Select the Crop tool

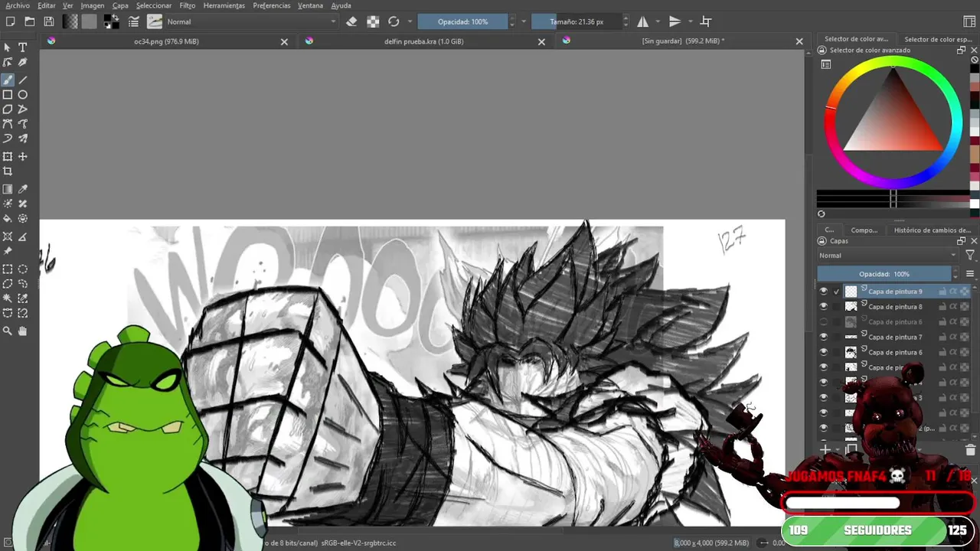pos(8,171)
